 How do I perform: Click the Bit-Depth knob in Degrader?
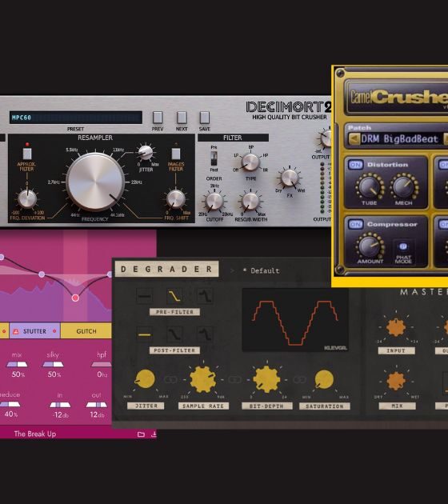point(266,379)
